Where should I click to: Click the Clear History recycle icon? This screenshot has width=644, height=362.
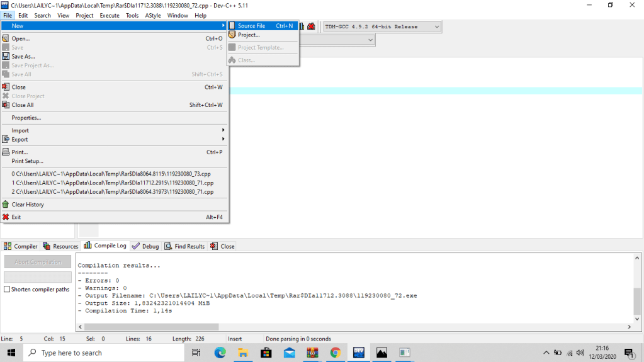pos(6,205)
